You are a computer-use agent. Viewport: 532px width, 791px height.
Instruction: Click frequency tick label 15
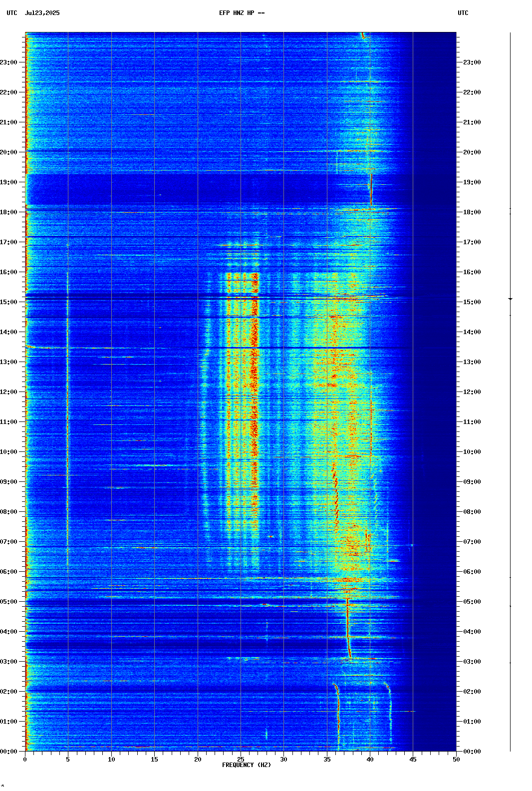pyautogui.click(x=154, y=760)
